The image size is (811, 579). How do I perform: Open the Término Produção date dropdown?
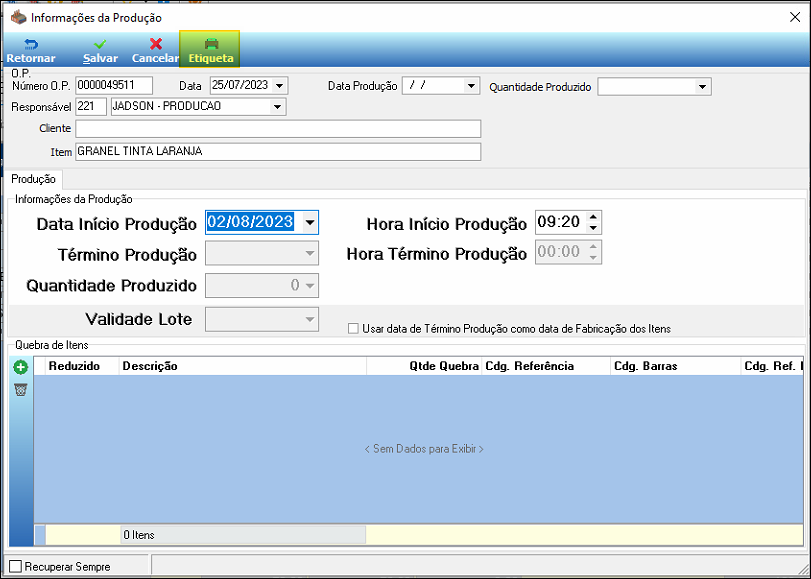[x=310, y=254]
